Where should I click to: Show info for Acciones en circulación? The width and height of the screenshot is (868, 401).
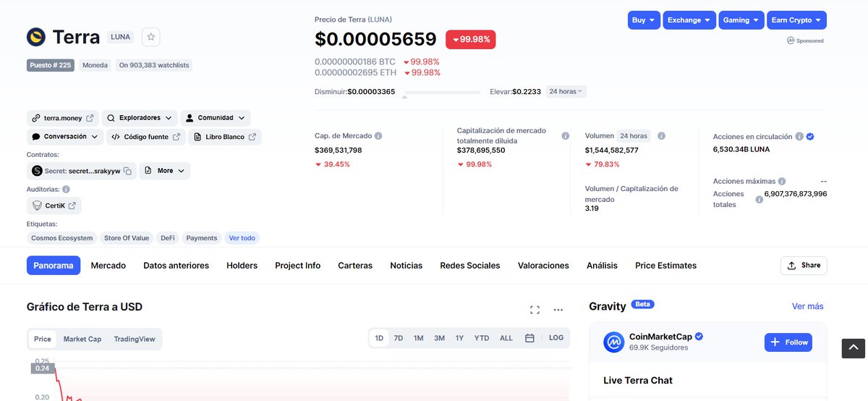pos(799,136)
